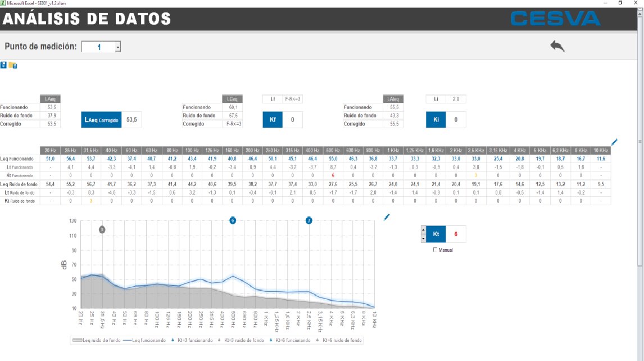
Task: Click the 10 KHz column header
Action: (601, 150)
